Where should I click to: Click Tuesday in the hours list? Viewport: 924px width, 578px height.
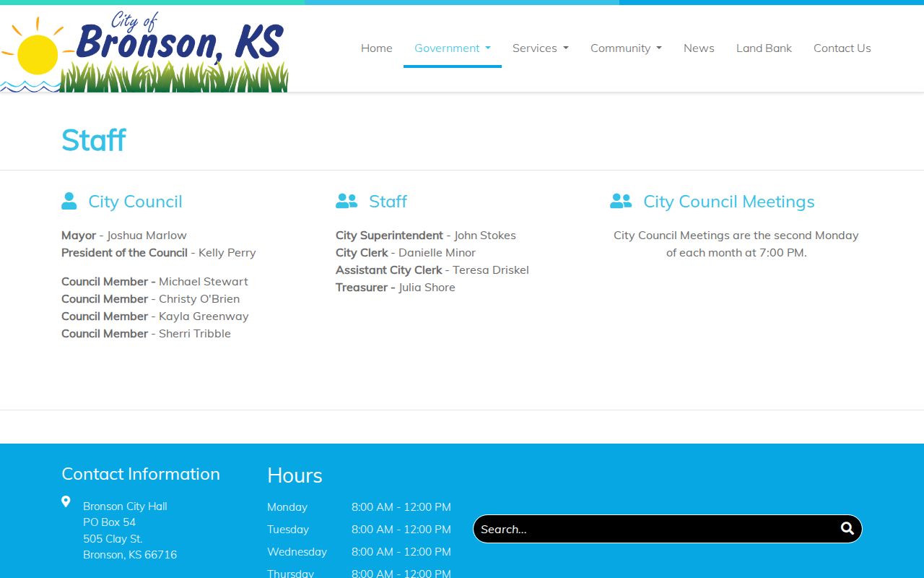[x=288, y=529]
